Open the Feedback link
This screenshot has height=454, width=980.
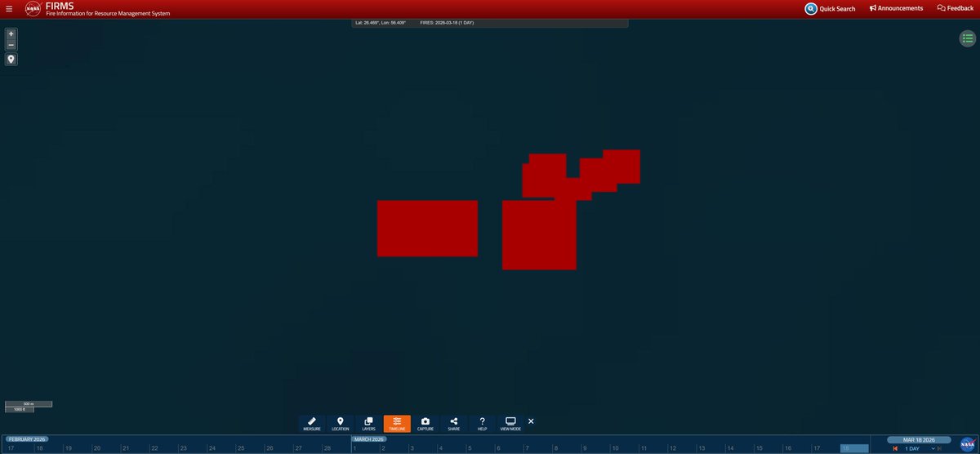(x=955, y=8)
